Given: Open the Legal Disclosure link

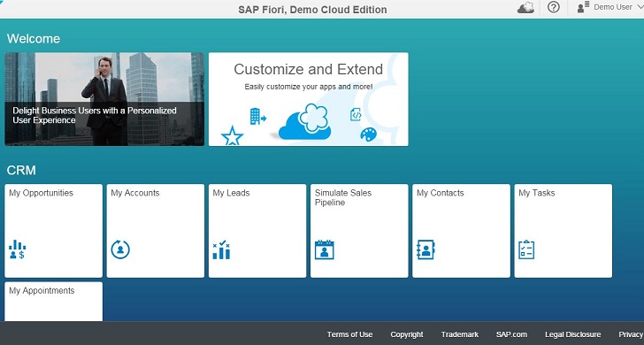Looking at the screenshot, I should coord(572,334).
